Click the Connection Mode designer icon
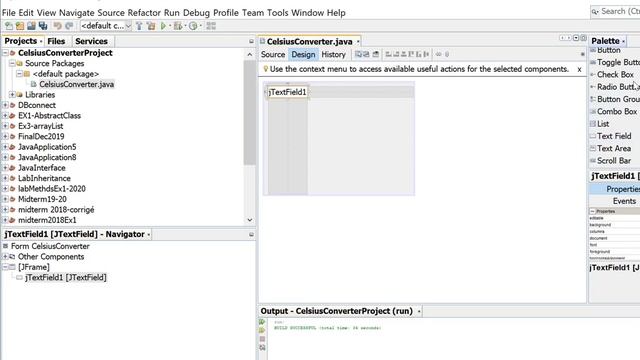The image size is (640, 360). tap(366, 54)
